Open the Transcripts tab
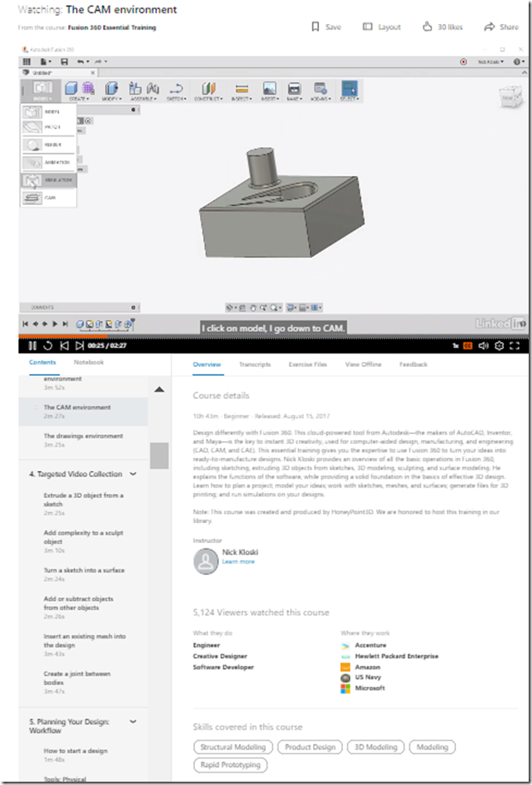The height and width of the screenshot is (785, 532). click(254, 364)
